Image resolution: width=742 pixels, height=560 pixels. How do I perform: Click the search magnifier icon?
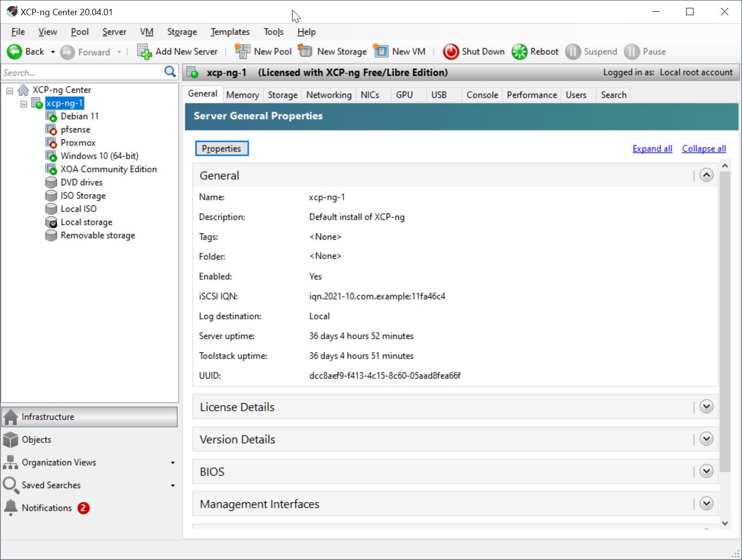(x=170, y=72)
